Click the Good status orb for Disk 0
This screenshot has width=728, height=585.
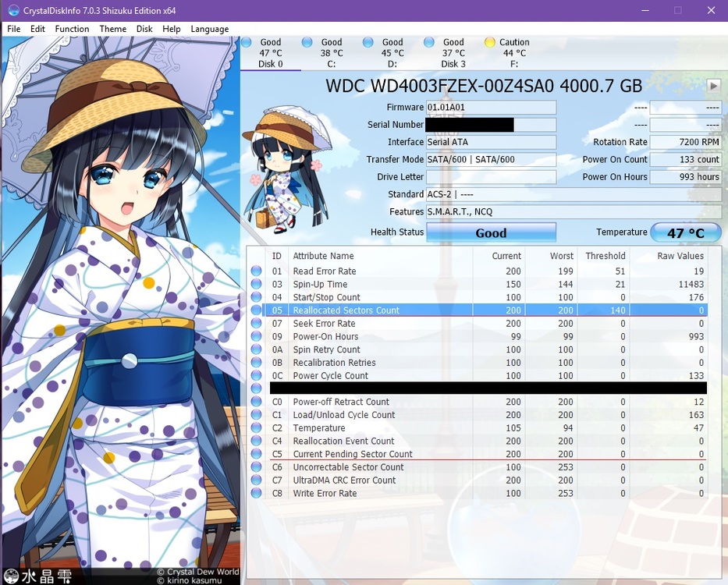click(x=247, y=42)
